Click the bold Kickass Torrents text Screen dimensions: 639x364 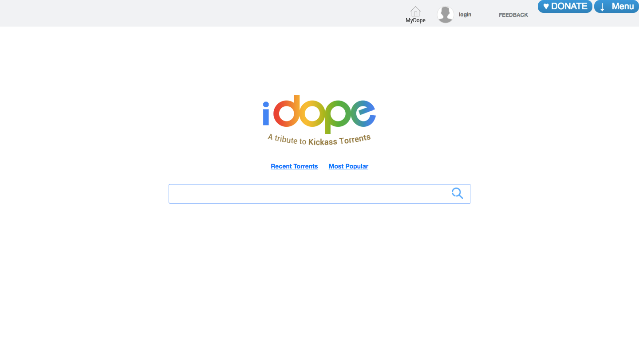(x=339, y=141)
